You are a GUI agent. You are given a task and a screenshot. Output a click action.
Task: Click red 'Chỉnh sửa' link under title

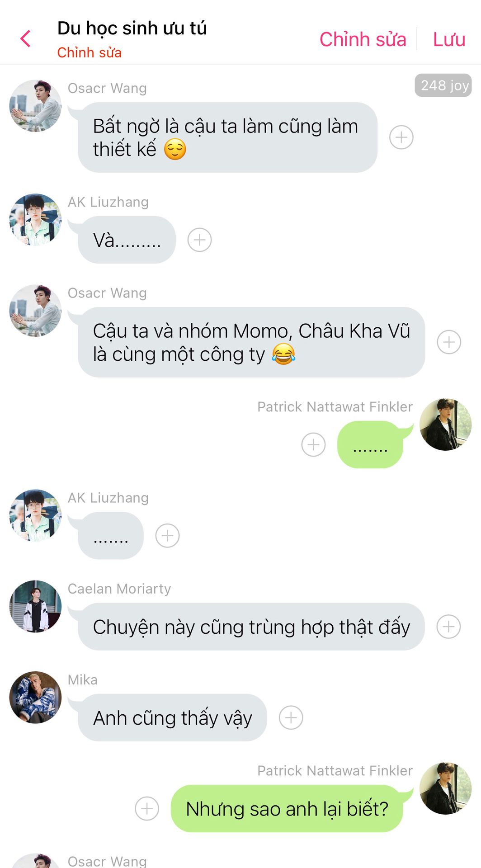click(89, 52)
